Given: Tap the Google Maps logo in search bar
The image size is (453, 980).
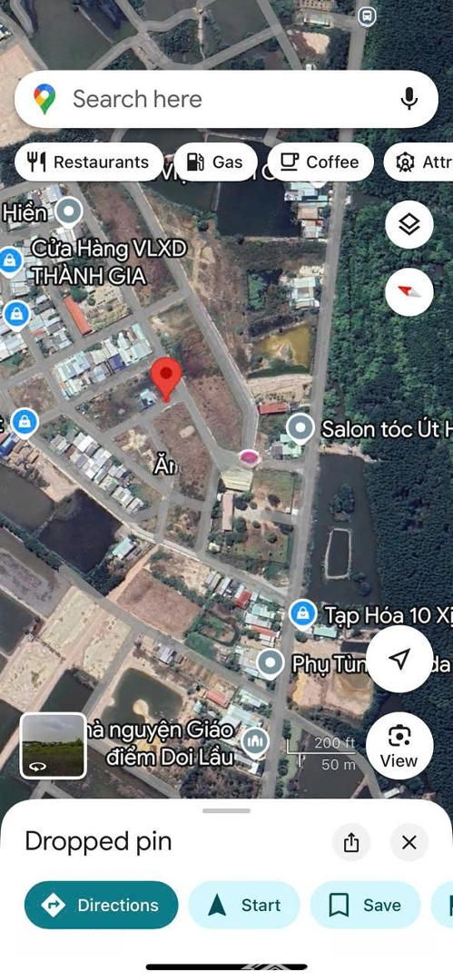Looking at the screenshot, I should pos(44,99).
